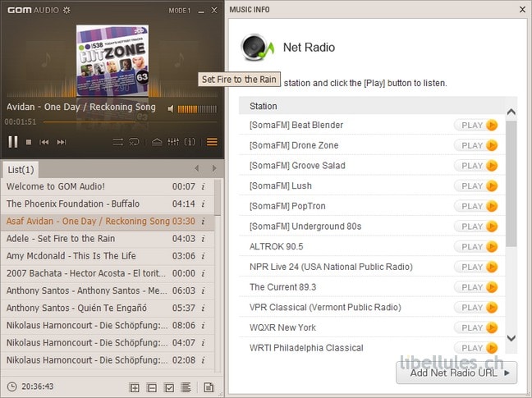
Task: Open settings gear next to GOM AUDIO
Action: 66,10
